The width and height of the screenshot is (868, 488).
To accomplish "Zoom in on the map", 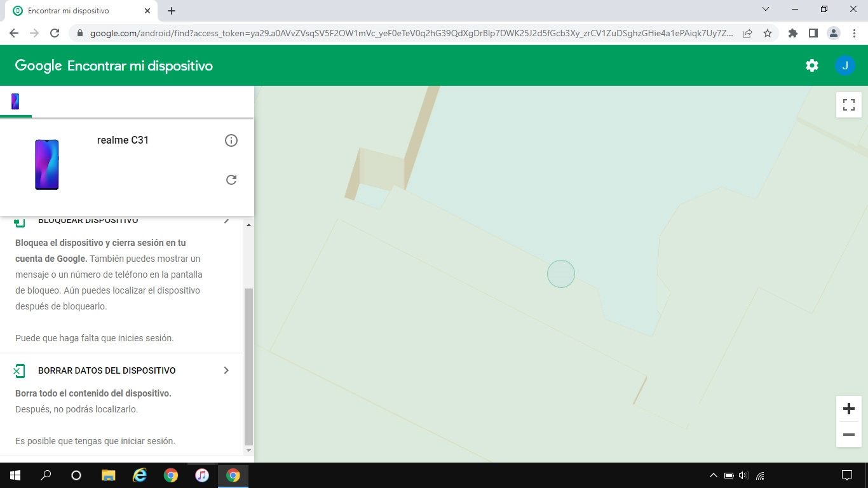I will point(848,409).
